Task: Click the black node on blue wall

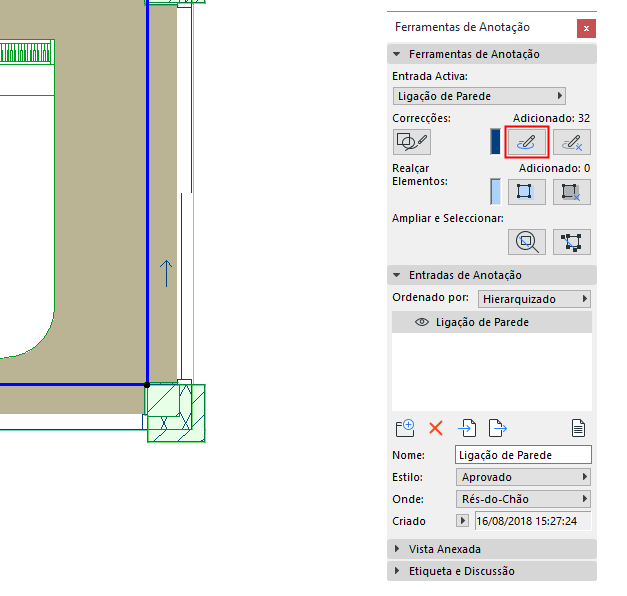Action: 147,385
